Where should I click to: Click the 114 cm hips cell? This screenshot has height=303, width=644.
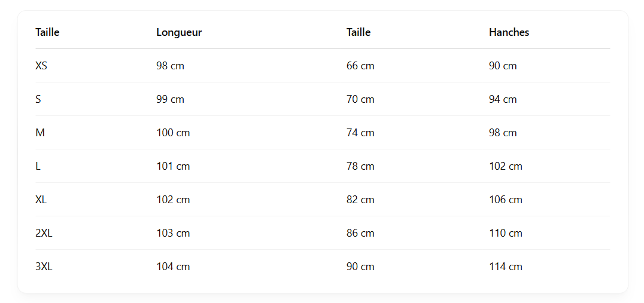[505, 267]
